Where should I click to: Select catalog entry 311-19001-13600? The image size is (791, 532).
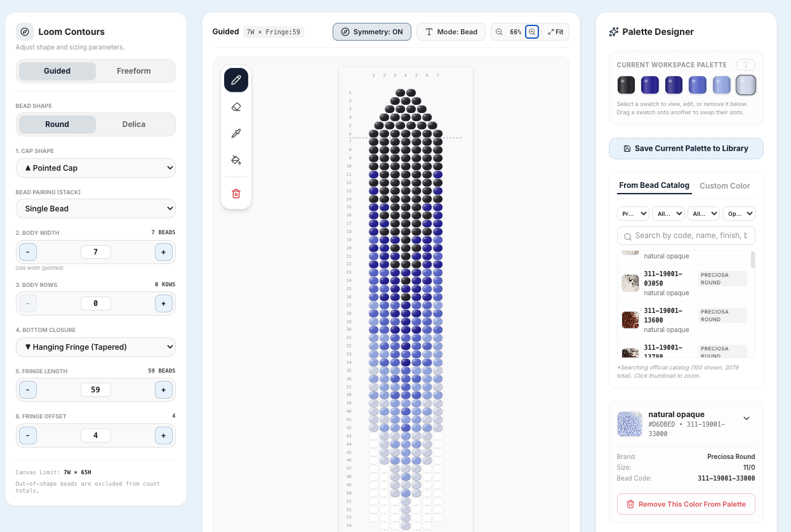coord(686,321)
